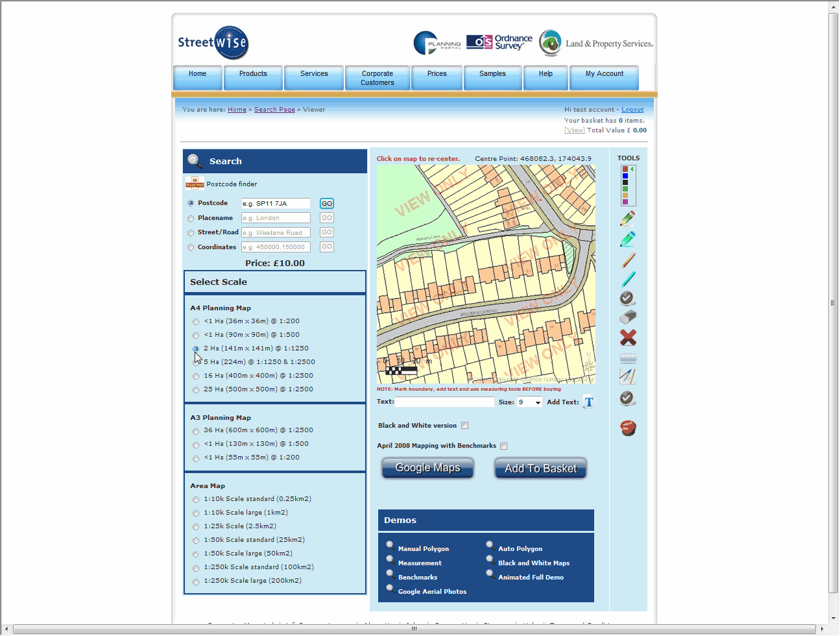Choose the Placename search radio button
Screen dimensions: 840x636
tap(191, 219)
